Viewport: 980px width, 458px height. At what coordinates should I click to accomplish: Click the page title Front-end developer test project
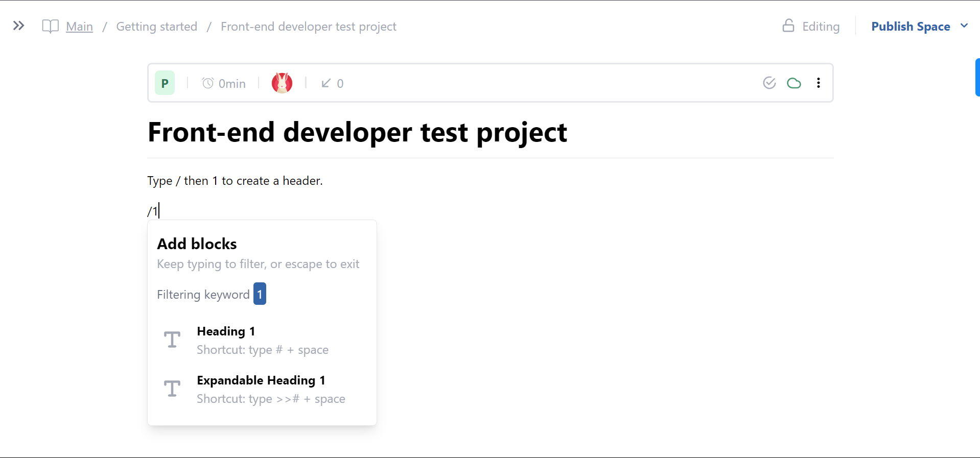tap(357, 133)
